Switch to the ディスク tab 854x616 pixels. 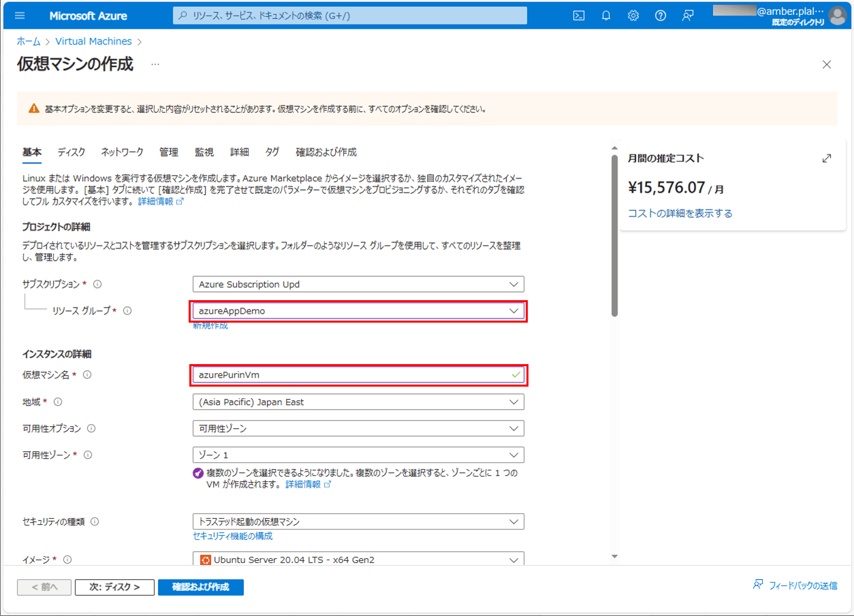click(72, 152)
